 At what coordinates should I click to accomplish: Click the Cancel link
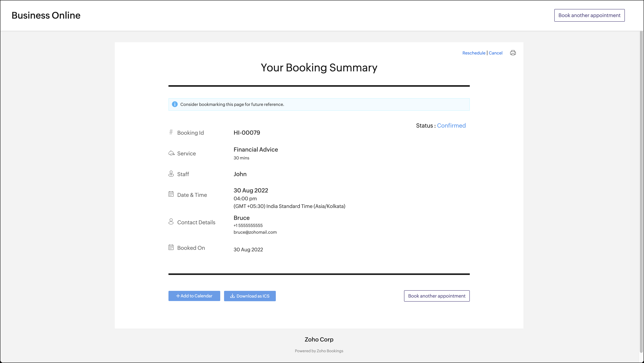pos(495,53)
